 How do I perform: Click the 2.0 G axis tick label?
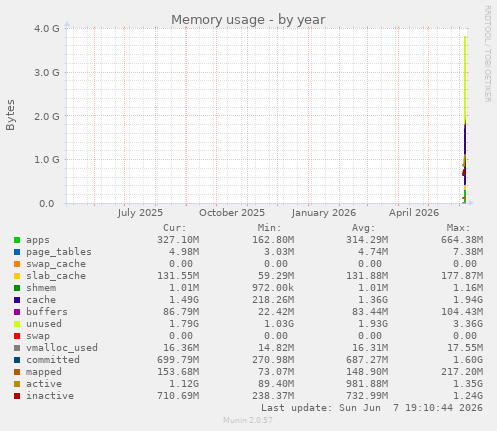pyautogui.click(x=47, y=116)
